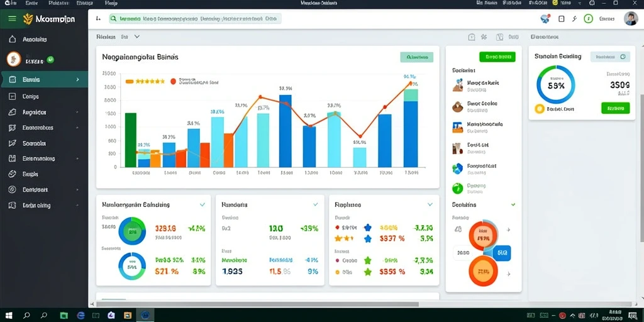
Task: Click the wheat logo icon beside the hamburger
Action: [28, 18]
